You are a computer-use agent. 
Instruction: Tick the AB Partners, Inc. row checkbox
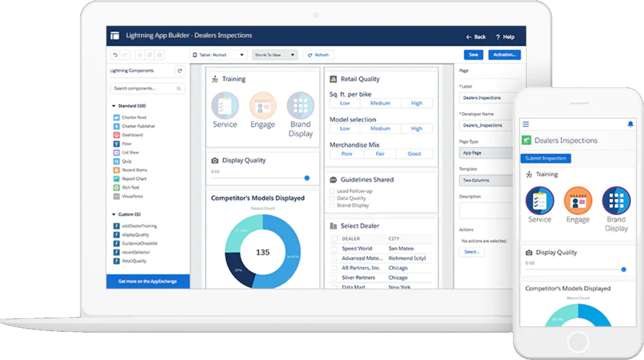click(334, 268)
